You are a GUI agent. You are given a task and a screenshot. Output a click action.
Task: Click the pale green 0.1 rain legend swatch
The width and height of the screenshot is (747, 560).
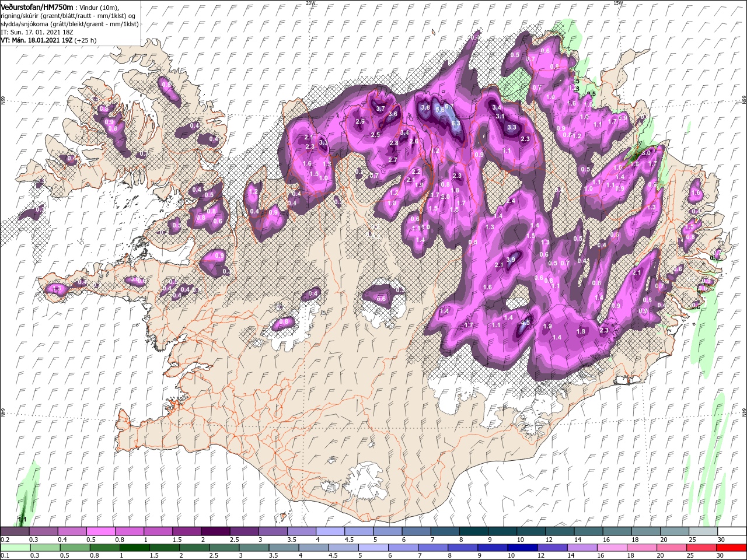[15, 548]
